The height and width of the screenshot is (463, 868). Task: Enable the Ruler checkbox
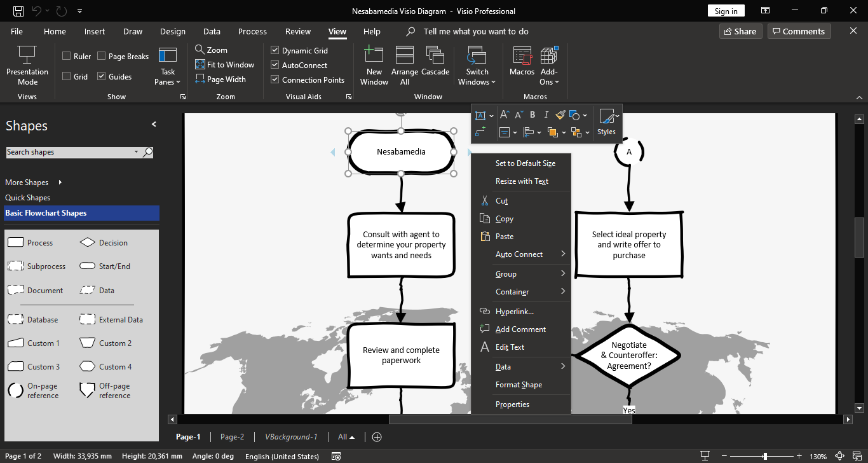[67, 56]
